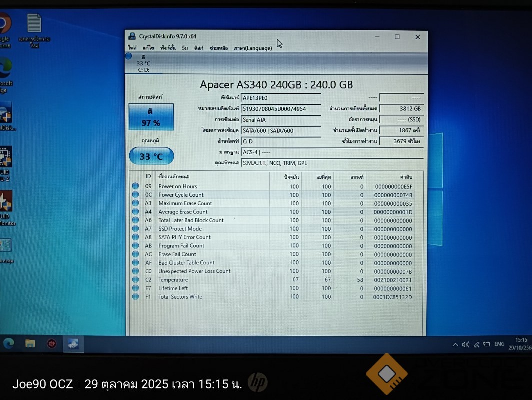Select the Serial ATA interface field
532x400 pixels.
click(281, 119)
